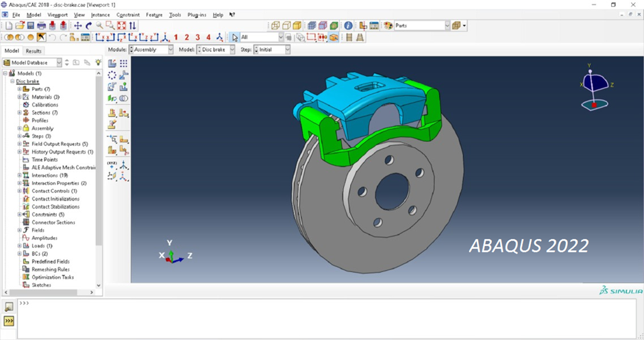Select the Pan View tool

pyautogui.click(x=77, y=25)
